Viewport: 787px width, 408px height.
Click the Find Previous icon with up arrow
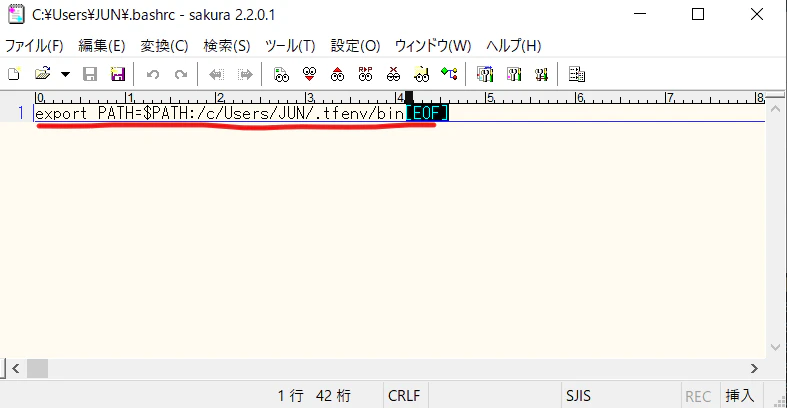337,74
